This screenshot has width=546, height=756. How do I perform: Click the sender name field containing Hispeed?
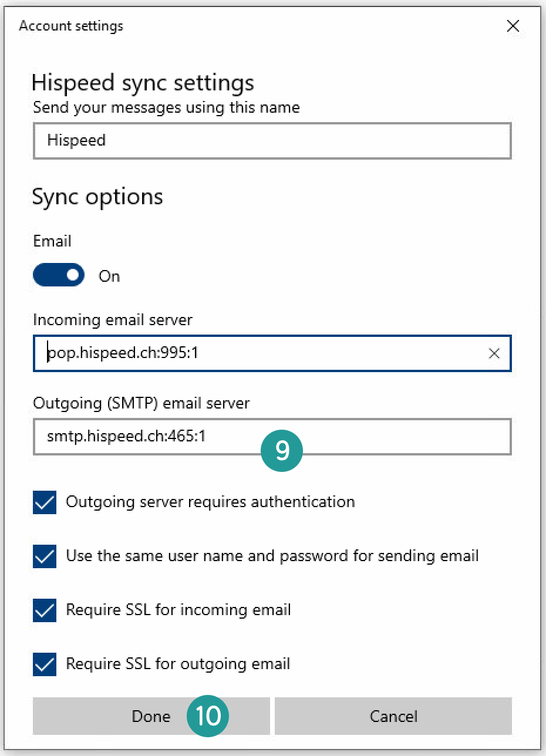click(x=272, y=140)
